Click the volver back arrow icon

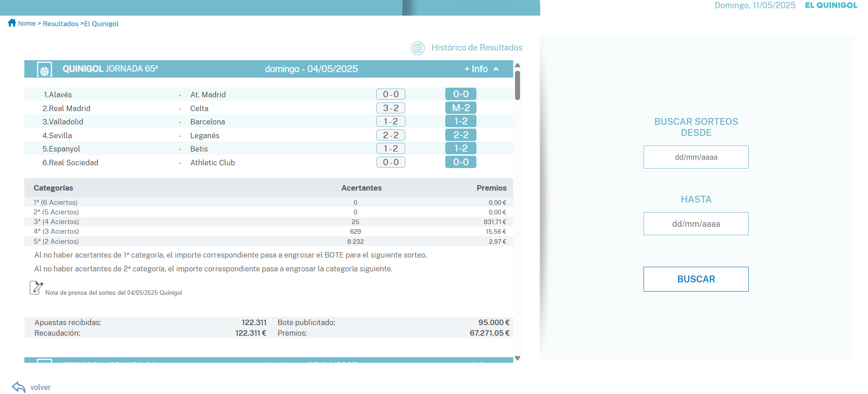(18, 387)
